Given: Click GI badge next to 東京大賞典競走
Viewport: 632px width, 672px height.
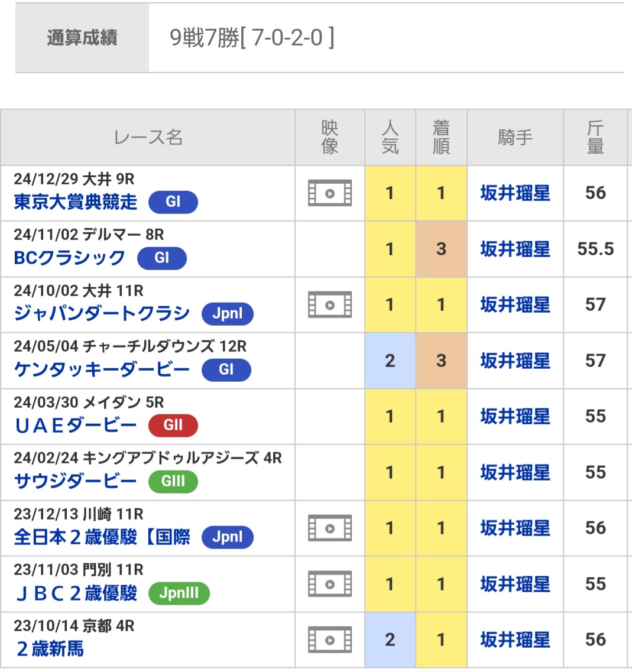Looking at the screenshot, I should (x=173, y=202).
